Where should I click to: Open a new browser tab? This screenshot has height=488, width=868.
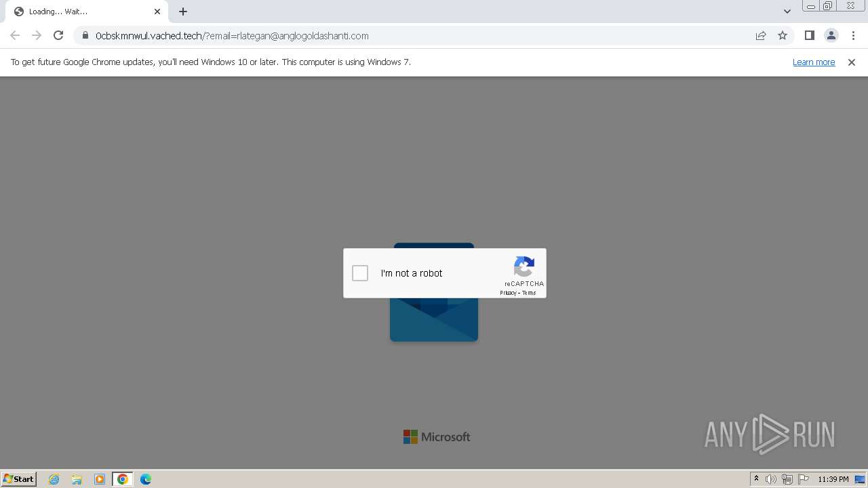point(183,12)
